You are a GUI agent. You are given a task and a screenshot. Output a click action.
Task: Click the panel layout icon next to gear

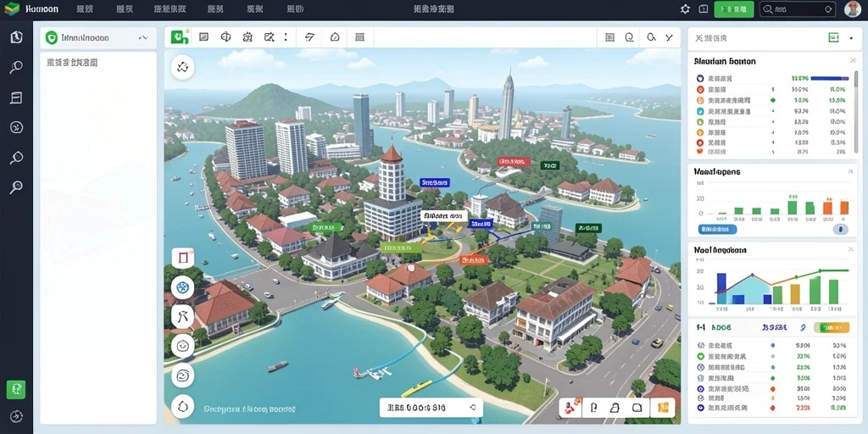click(x=703, y=8)
